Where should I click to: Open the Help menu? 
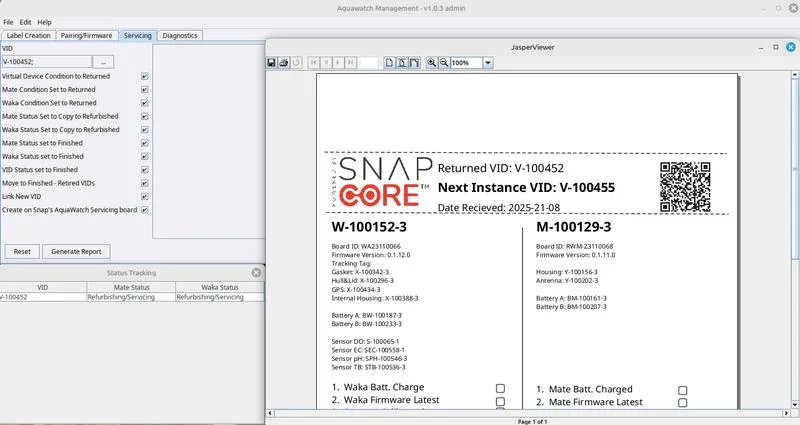pyautogui.click(x=44, y=22)
